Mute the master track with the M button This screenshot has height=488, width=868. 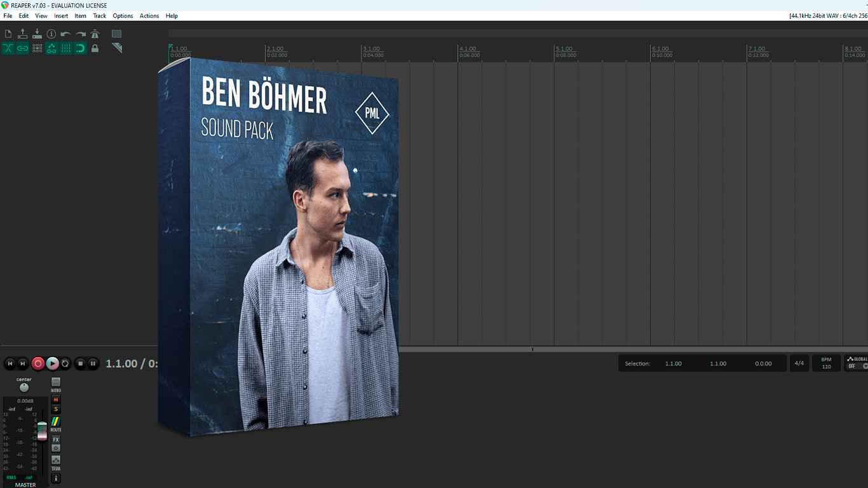(x=56, y=400)
